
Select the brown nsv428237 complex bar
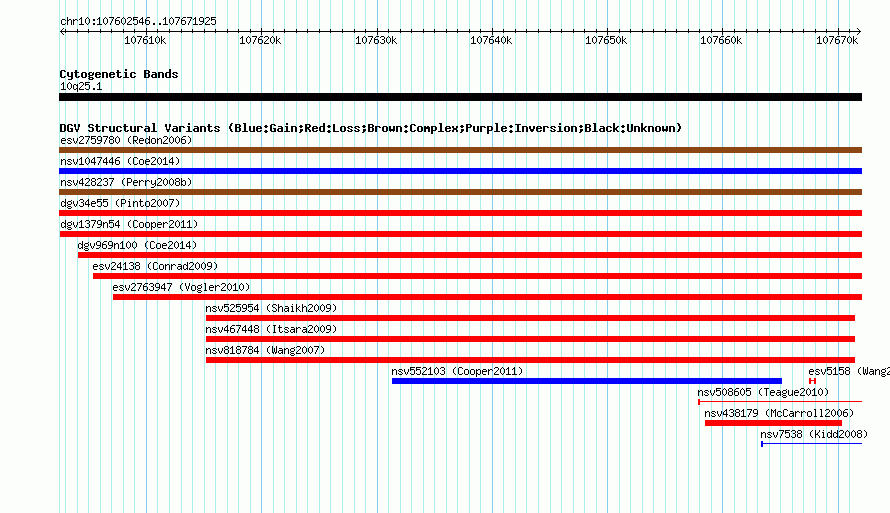[460, 192]
